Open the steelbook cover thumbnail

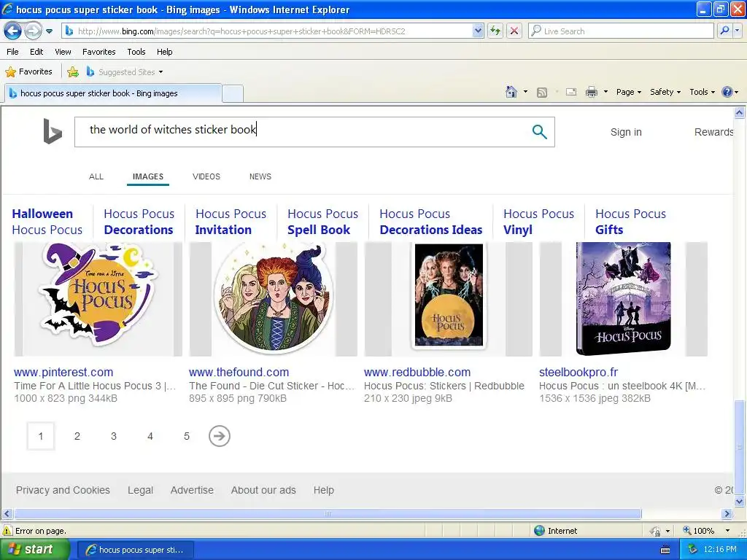click(623, 298)
